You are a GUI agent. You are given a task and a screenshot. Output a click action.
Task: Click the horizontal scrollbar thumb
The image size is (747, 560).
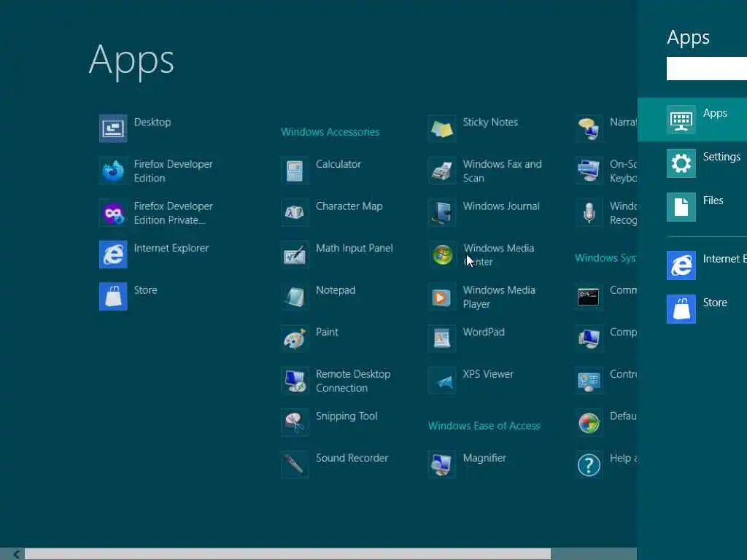(x=287, y=554)
